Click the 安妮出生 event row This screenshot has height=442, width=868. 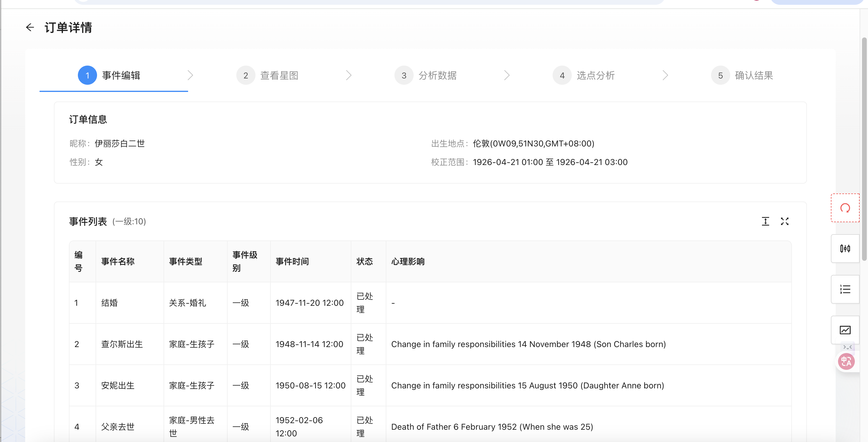(x=118, y=385)
